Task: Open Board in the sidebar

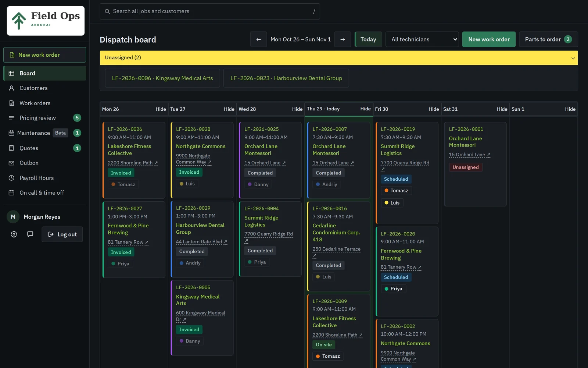Action: [45, 73]
